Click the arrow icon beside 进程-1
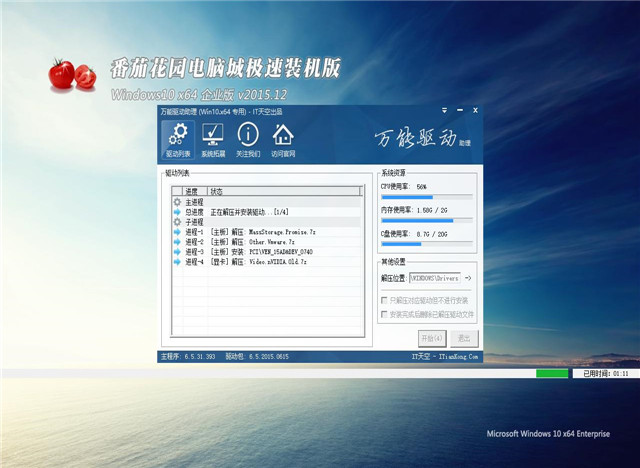Screen dimensions: 640x468 pos(177,232)
